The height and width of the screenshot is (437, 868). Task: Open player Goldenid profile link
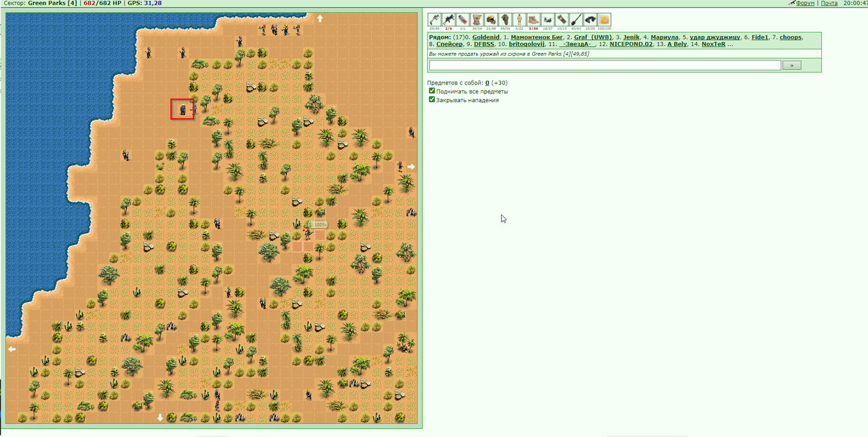point(486,37)
